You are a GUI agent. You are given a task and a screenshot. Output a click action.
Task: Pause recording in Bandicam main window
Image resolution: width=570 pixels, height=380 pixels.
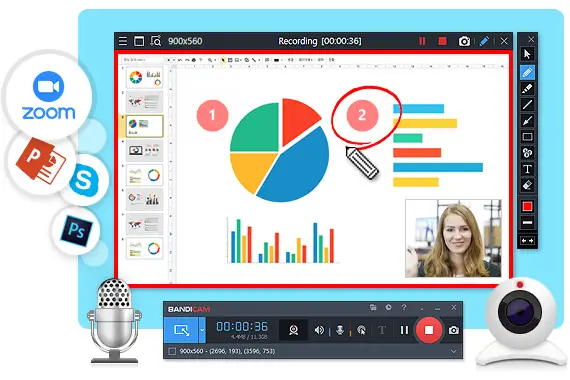click(404, 330)
